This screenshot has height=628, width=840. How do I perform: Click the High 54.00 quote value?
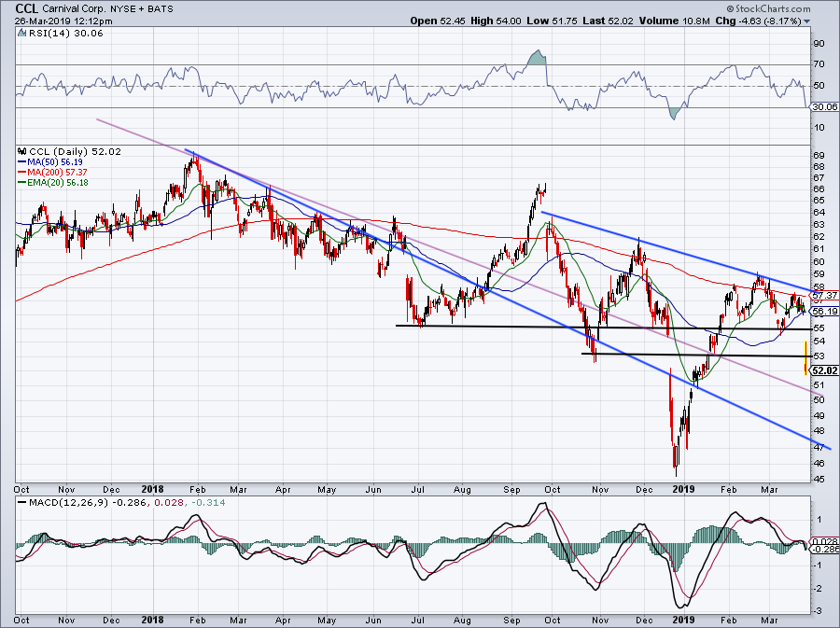coord(496,21)
